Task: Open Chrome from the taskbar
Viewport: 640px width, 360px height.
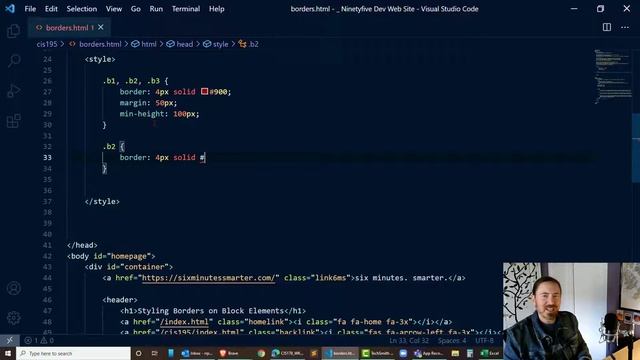Action: [x=261, y=353]
